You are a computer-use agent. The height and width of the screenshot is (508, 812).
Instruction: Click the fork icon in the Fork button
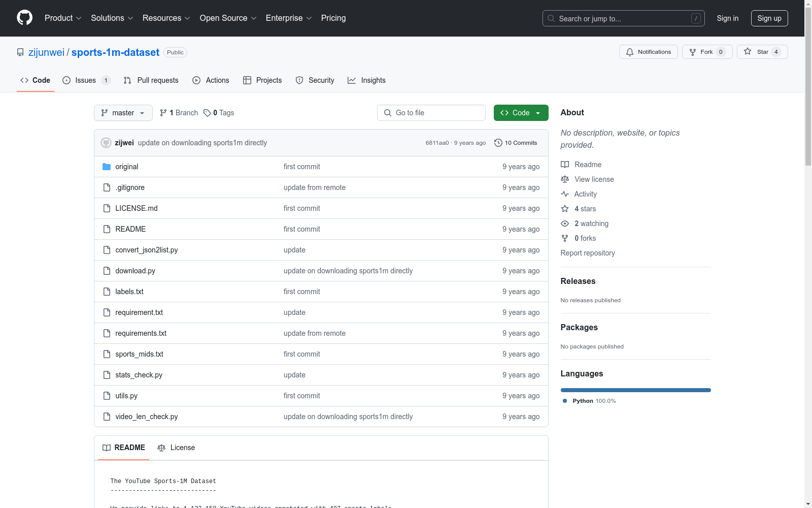693,52
